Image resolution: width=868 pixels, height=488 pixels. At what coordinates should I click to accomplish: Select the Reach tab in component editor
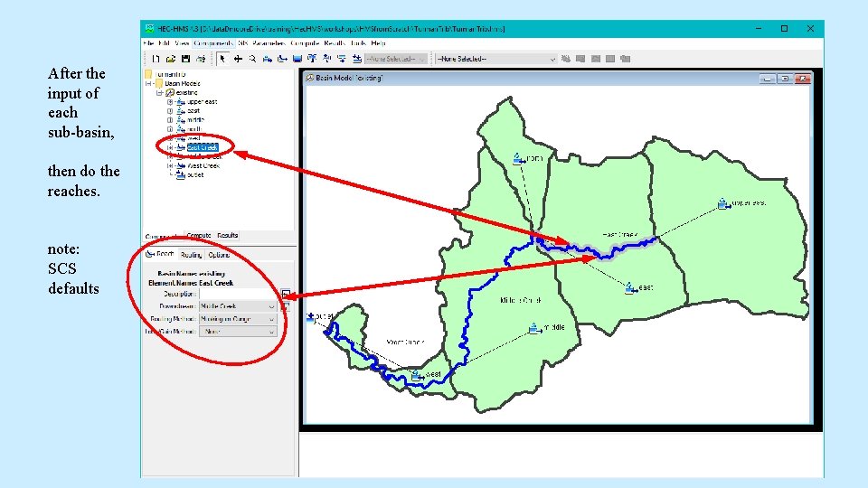160,255
